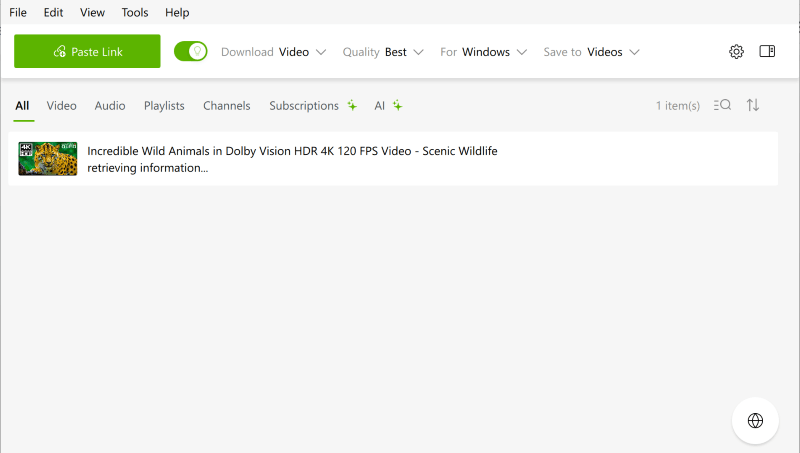This screenshot has height=453, width=800.
Task: Click the sparkle icon beside Subscriptions
Action: [352, 106]
